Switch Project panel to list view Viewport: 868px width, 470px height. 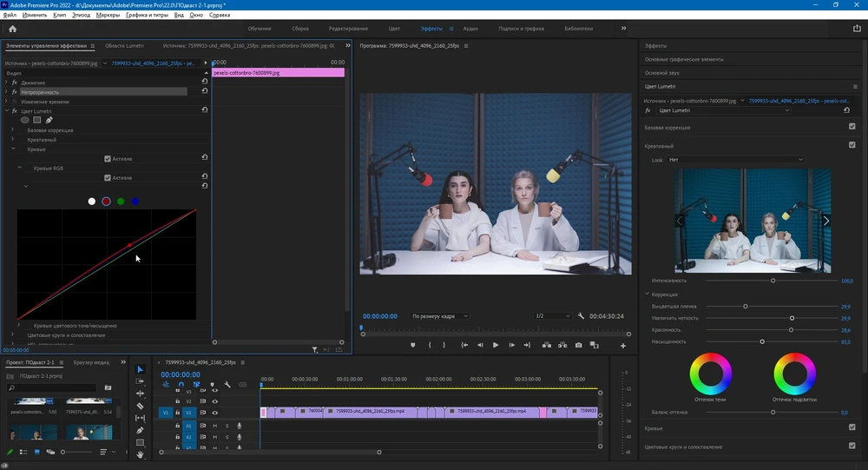click(23, 453)
